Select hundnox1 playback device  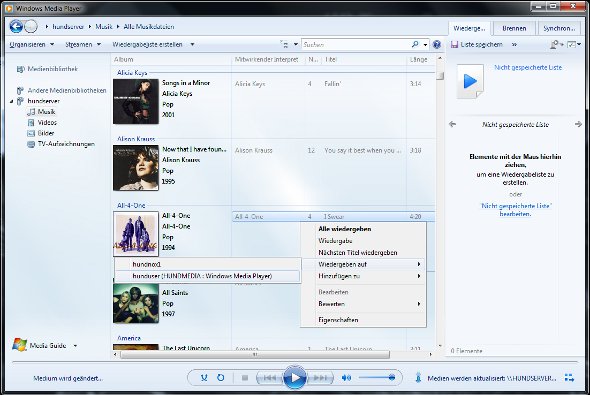tap(207, 264)
